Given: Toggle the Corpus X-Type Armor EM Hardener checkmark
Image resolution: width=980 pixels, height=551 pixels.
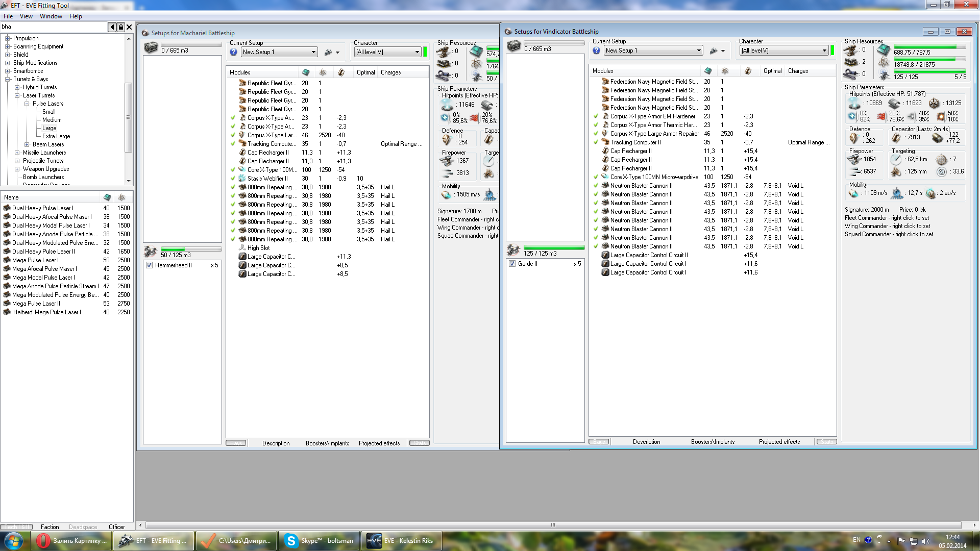Looking at the screenshot, I should [596, 116].
